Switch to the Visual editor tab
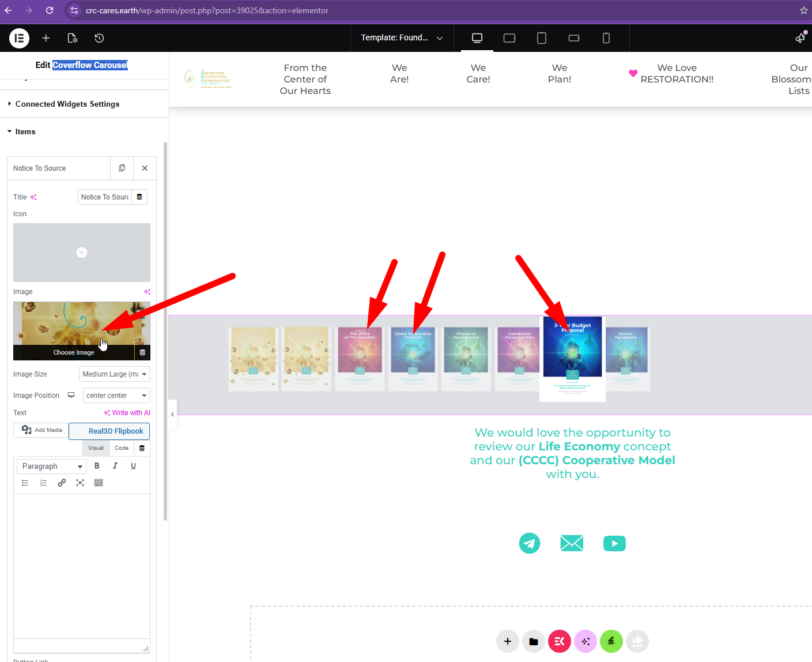 pyautogui.click(x=96, y=448)
